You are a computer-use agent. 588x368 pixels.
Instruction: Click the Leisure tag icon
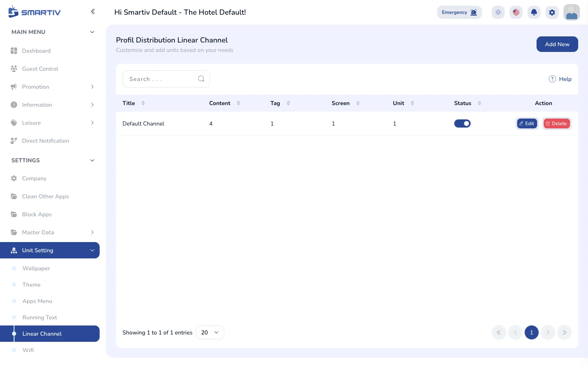pyautogui.click(x=14, y=123)
